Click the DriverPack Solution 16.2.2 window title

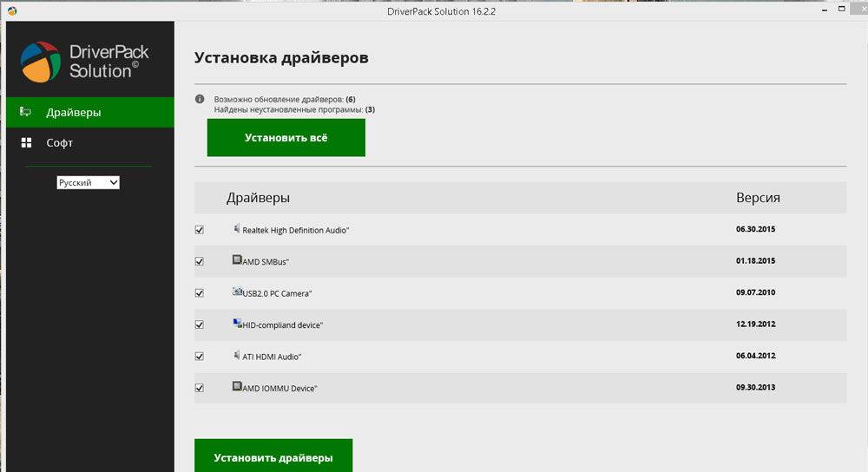tap(441, 11)
